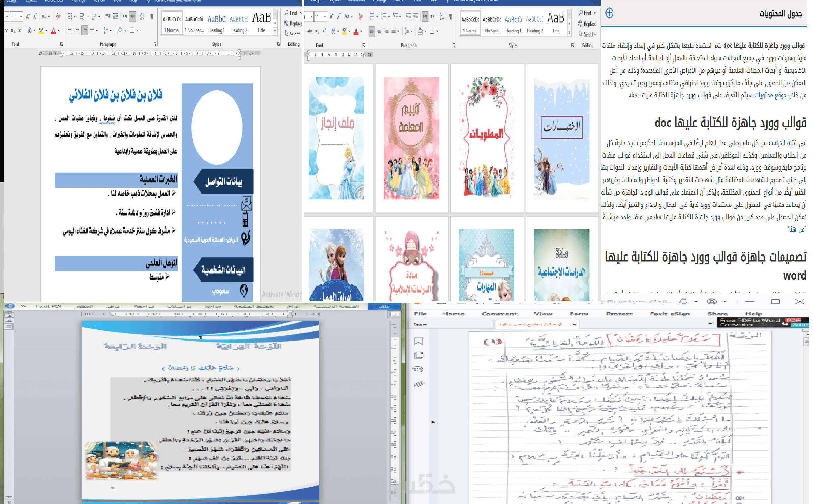Click the plus circle beside جدول المحتويات
The image size is (813, 504).
[x=609, y=13]
